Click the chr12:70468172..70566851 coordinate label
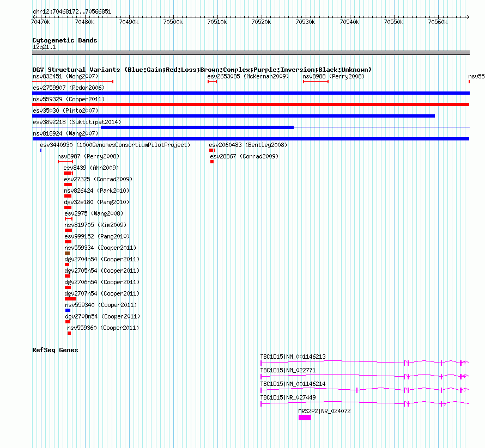 click(72, 11)
